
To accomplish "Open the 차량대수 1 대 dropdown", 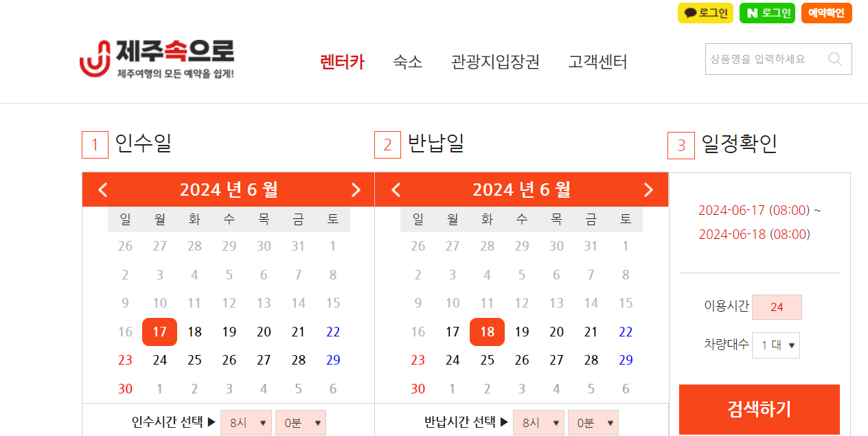I will tap(776, 345).
